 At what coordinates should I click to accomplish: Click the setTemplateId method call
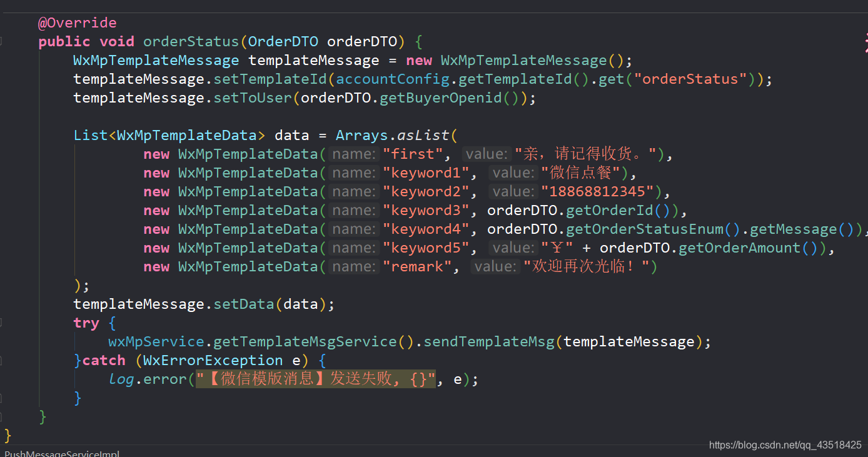coord(270,79)
